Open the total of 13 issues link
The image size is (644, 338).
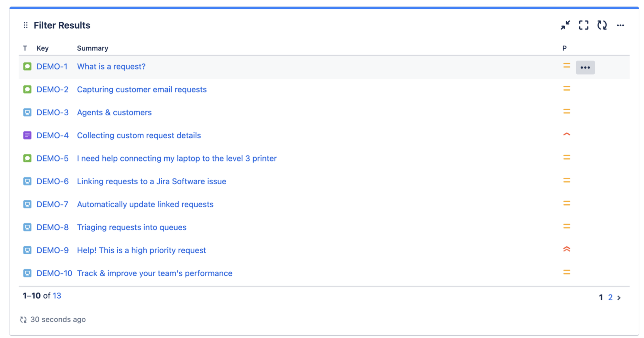pyautogui.click(x=57, y=296)
